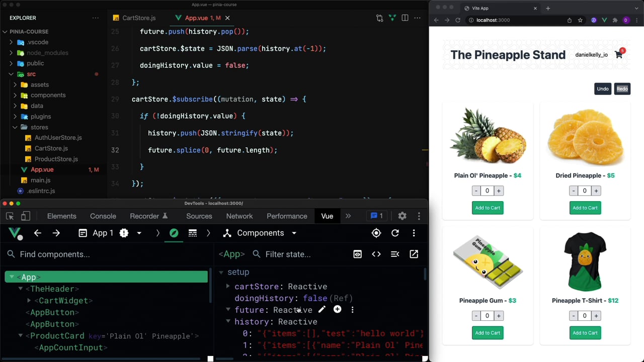This screenshot has width=644, height=362.
Task: Toggle the DevTools device toolbar icon
Action: click(x=25, y=216)
